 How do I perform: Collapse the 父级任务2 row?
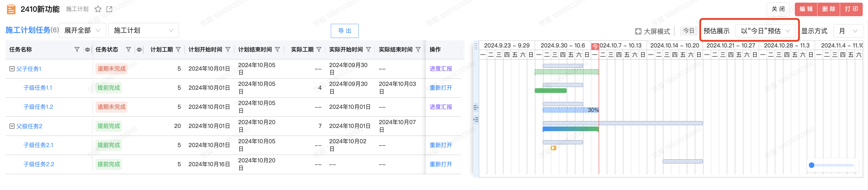click(12, 126)
